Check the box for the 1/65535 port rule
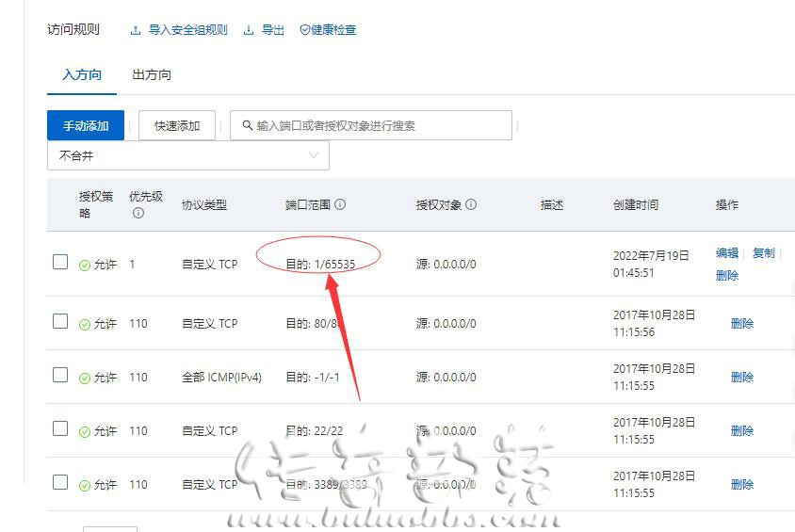 [x=60, y=262]
